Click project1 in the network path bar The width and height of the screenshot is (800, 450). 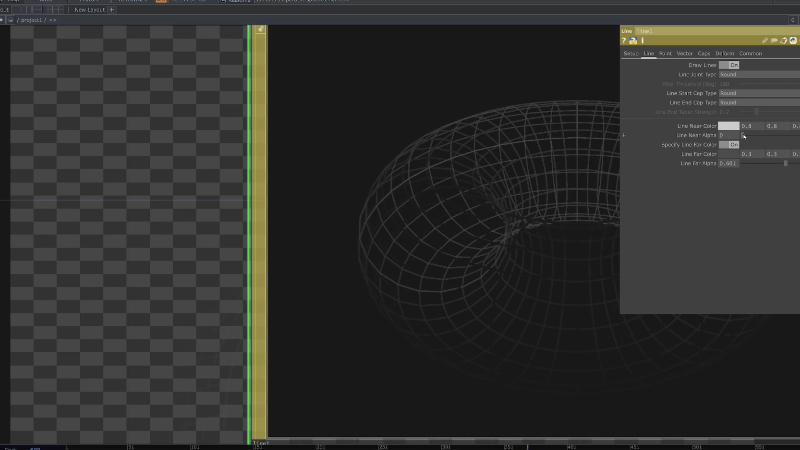tap(31, 20)
